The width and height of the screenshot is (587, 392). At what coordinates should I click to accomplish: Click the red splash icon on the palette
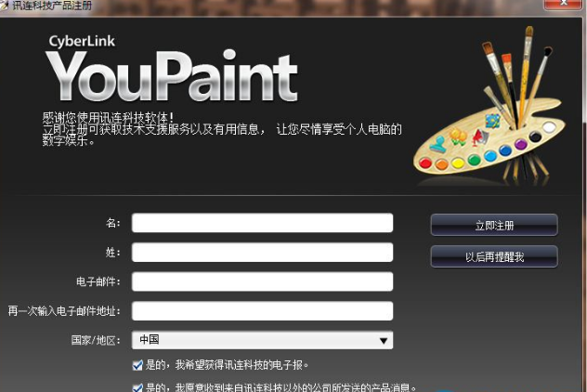(479, 137)
